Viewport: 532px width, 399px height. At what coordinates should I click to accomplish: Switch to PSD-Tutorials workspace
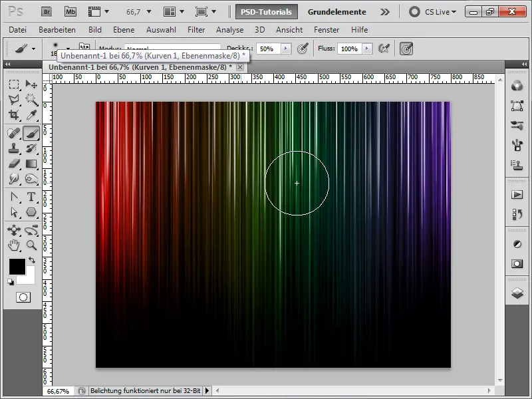267,12
